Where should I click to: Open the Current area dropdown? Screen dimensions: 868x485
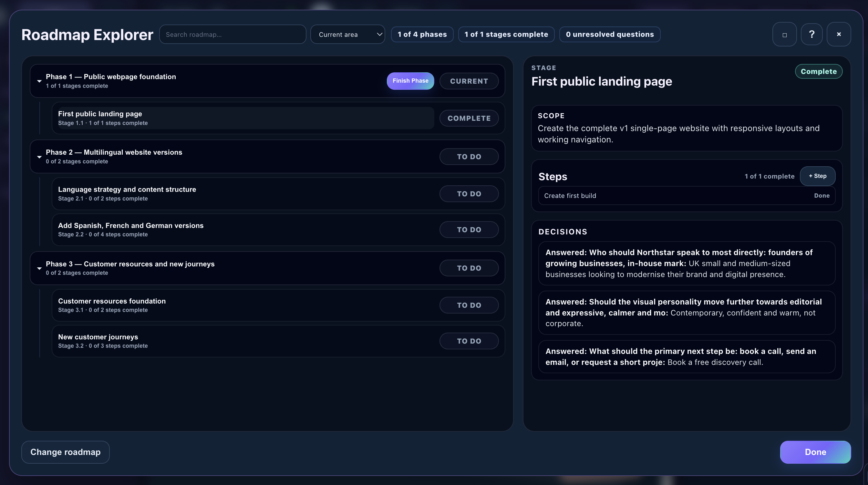pos(347,34)
